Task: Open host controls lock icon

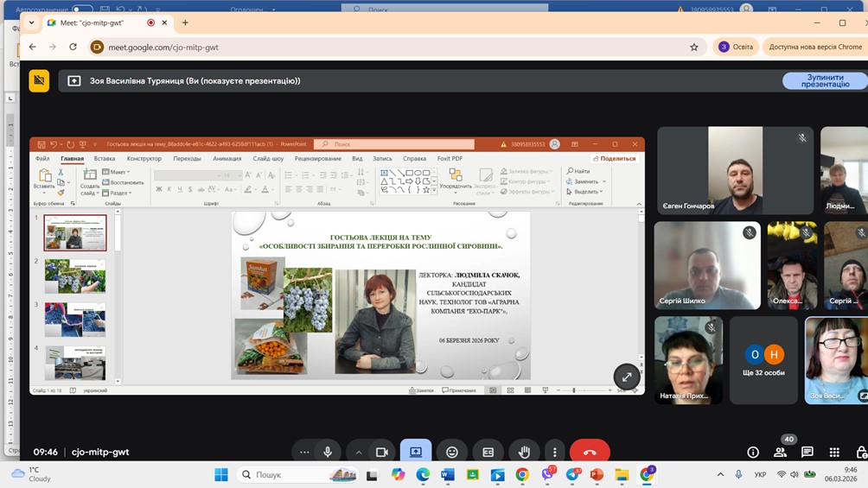Action: 861,452
